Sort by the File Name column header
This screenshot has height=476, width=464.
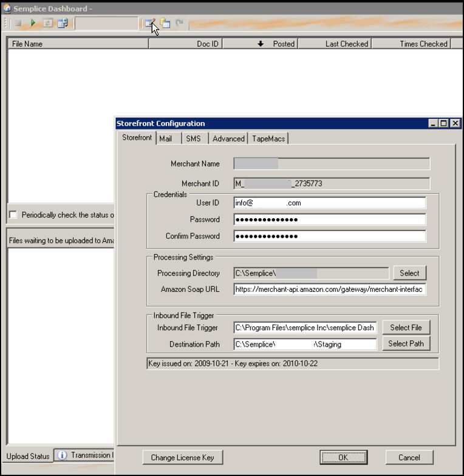(78, 44)
